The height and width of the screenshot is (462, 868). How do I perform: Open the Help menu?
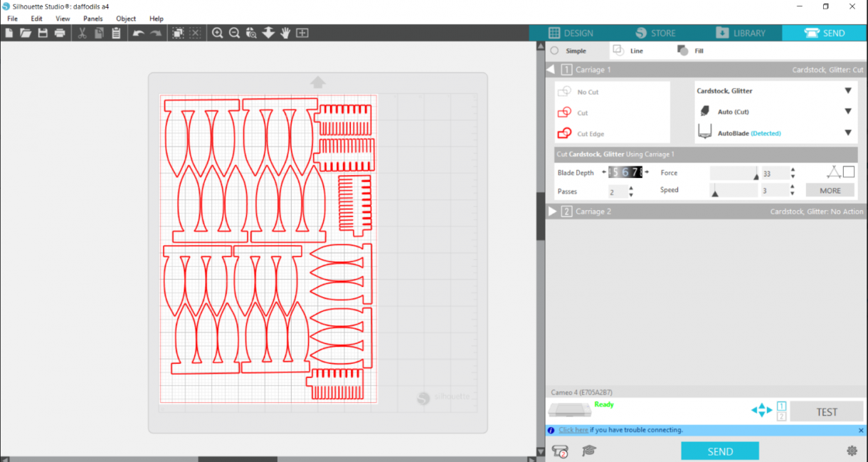157,19
